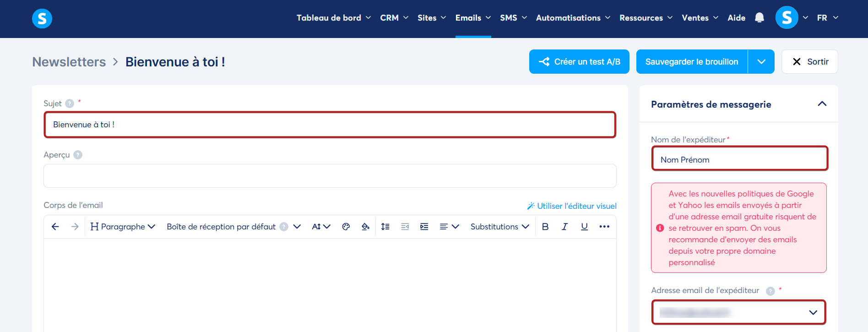Open the Ressources menu

point(646,18)
